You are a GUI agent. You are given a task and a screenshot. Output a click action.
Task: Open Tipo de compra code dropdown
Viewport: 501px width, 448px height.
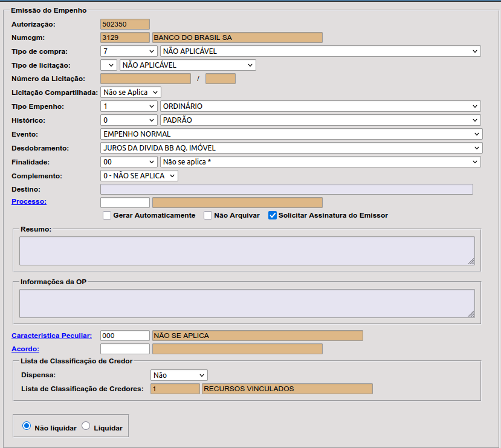[x=129, y=51]
